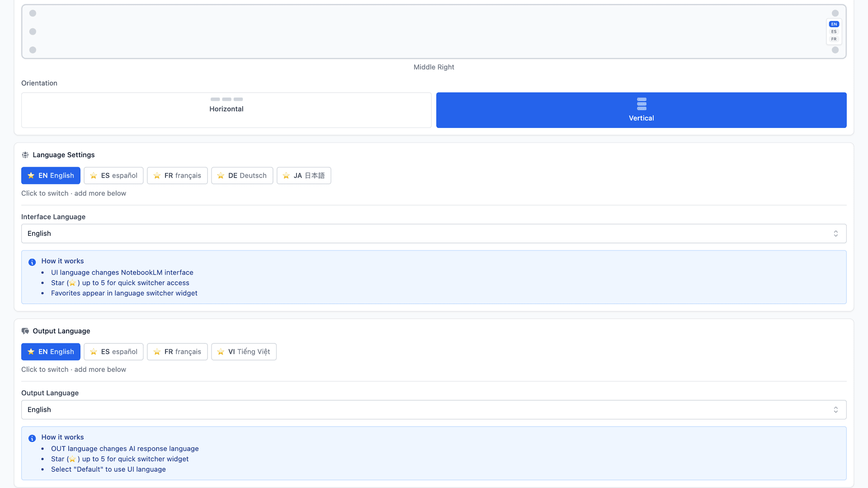Click star on interface EN English chip
The width and height of the screenshot is (868, 488).
coord(31,175)
